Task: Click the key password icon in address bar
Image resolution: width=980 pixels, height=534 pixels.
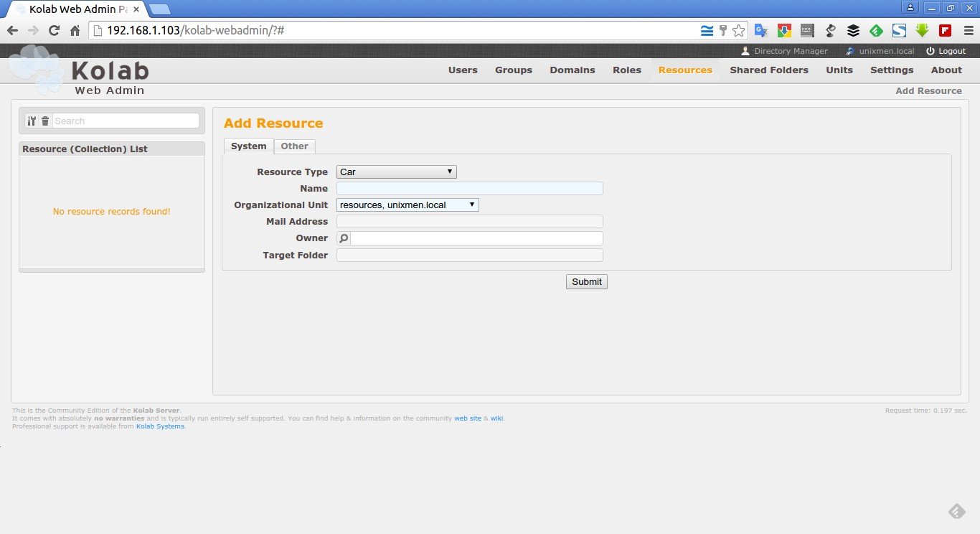Action: tap(723, 31)
